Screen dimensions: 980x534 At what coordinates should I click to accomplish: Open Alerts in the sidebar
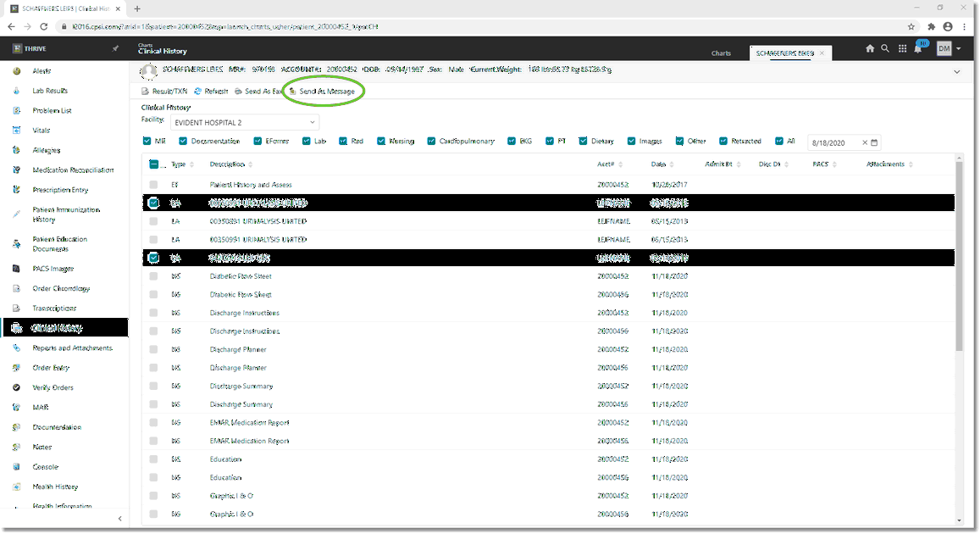42,70
